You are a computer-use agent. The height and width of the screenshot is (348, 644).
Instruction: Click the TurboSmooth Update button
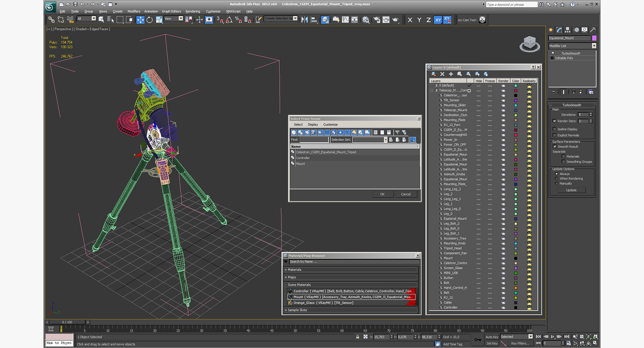tap(571, 190)
